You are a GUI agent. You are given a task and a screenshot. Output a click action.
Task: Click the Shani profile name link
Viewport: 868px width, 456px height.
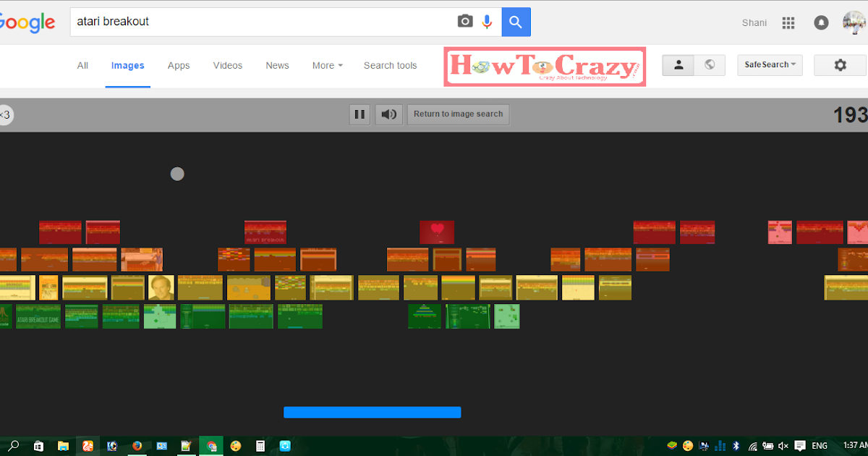point(754,22)
